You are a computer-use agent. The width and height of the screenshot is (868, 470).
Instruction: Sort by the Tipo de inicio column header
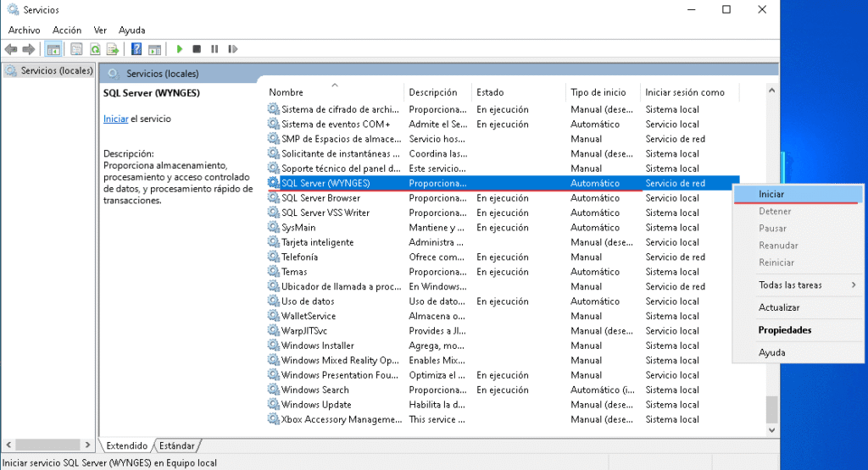(598, 92)
